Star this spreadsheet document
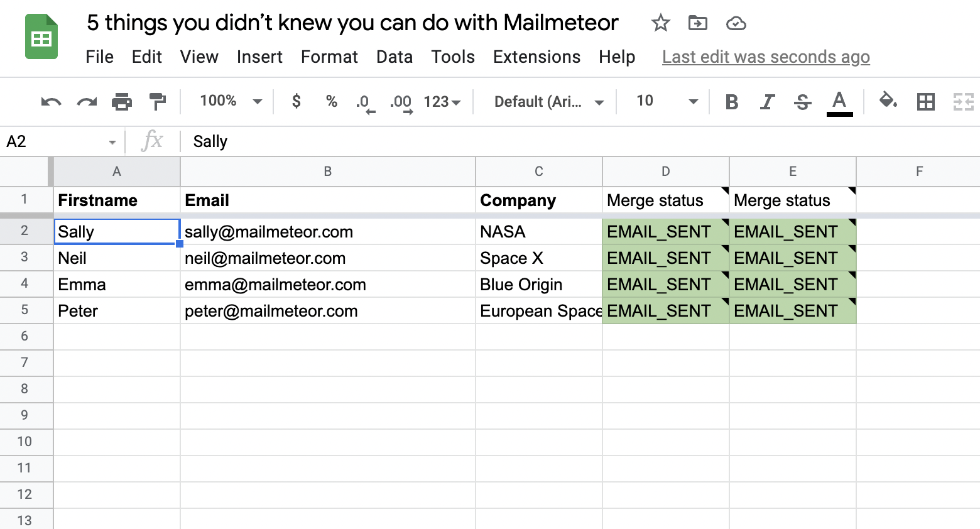980x529 pixels. click(x=660, y=23)
